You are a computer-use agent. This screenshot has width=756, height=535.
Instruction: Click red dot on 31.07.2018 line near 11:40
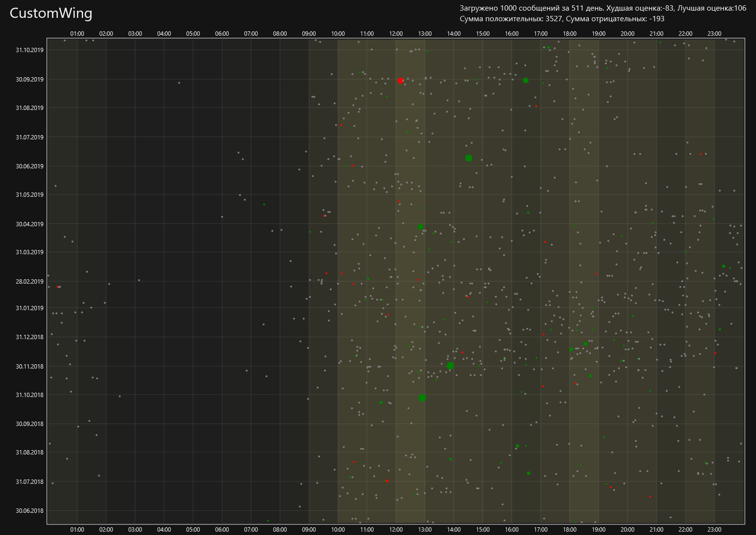point(387,481)
